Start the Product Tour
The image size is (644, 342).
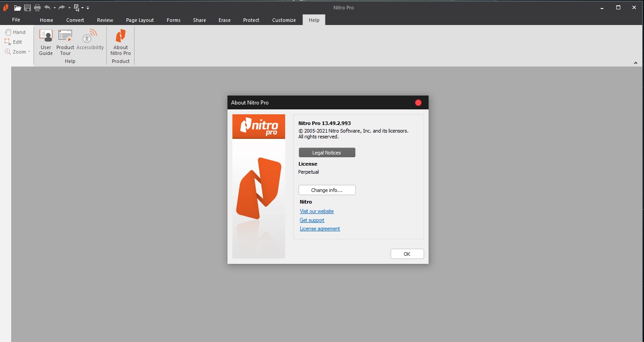point(65,42)
